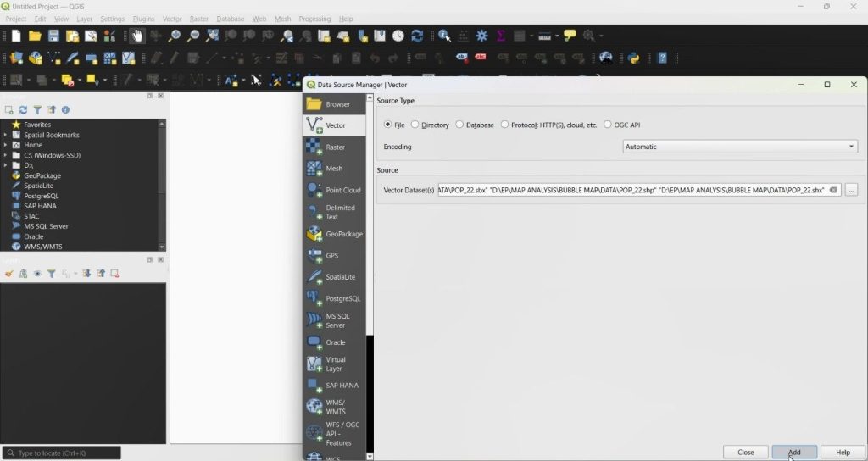Click the New SpatiaLite Layer feather icon
Screen dimensions: 868x461
[x=73, y=58]
